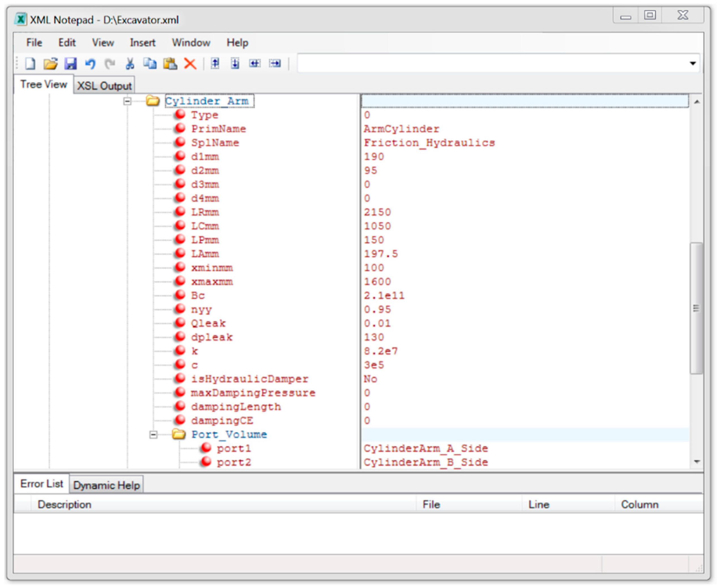Click the Open folder toolbar icon
The image size is (718, 588).
[x=50, y=63]
